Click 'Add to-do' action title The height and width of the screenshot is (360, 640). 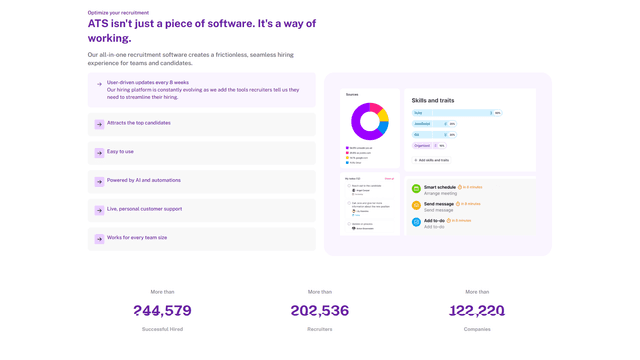pyautogui.click(x=434, y=220)
